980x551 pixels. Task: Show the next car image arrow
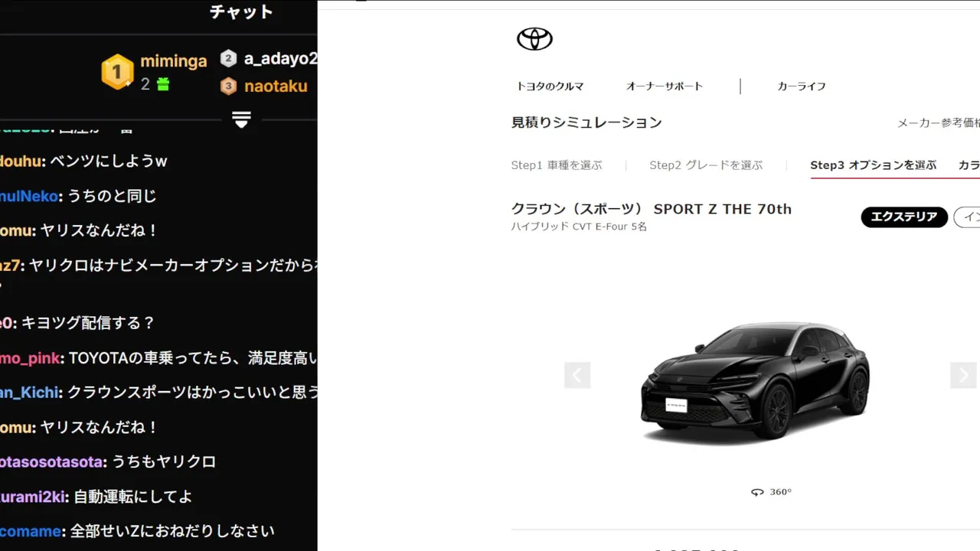pyautogui.click(x=963, y=375)
